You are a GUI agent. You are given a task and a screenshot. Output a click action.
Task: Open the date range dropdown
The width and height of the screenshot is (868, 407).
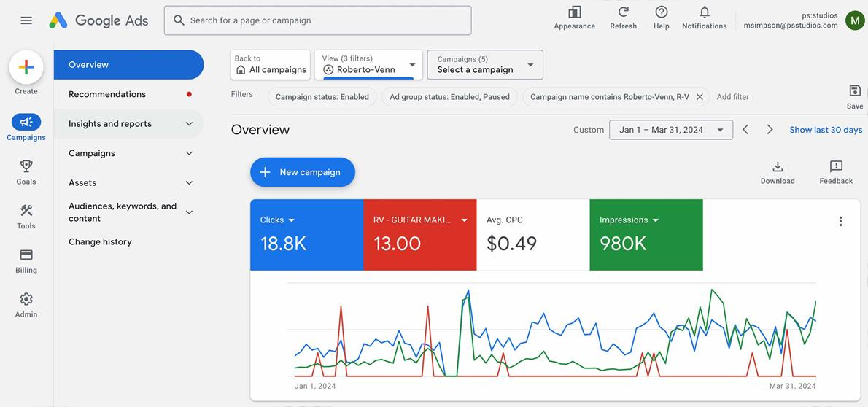pyautogui.click(x=672, y=130)
